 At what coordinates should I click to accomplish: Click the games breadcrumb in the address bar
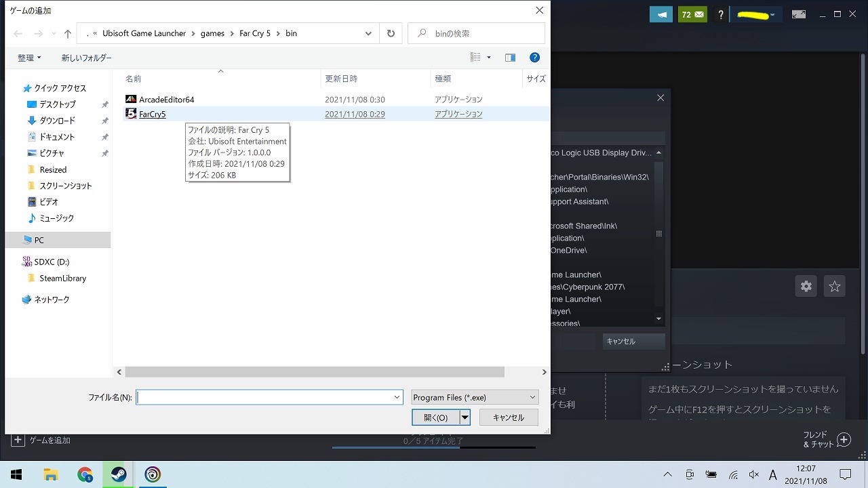tap(212, 33)
